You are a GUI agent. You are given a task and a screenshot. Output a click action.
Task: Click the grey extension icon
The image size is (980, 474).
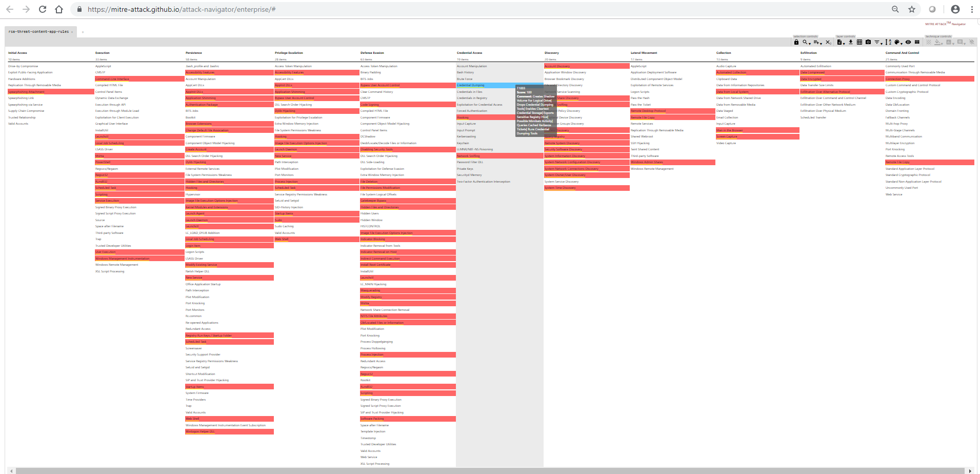[x=932, y=9]
